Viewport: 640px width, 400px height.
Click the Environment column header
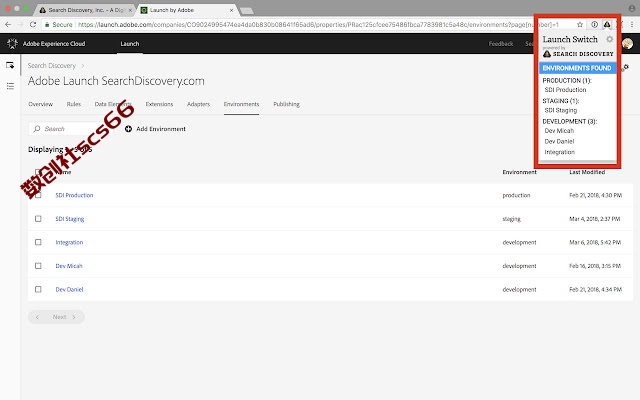click(519, 172)
